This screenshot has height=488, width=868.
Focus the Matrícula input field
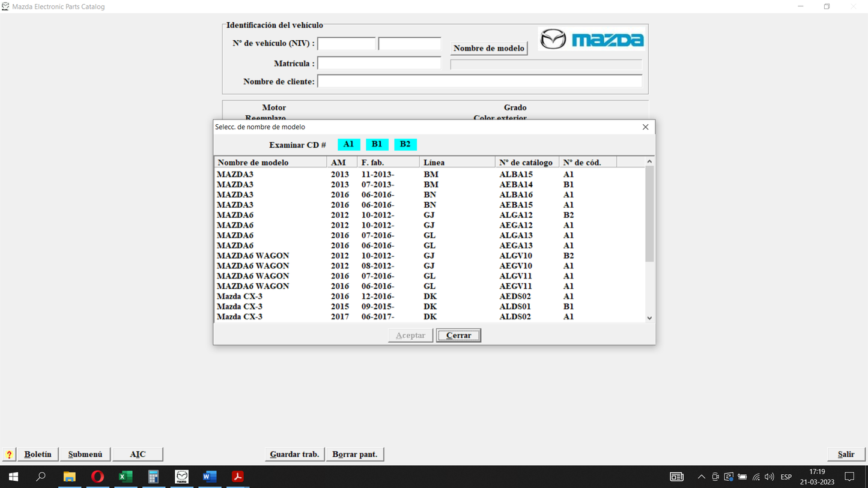(x=379, y=63)
